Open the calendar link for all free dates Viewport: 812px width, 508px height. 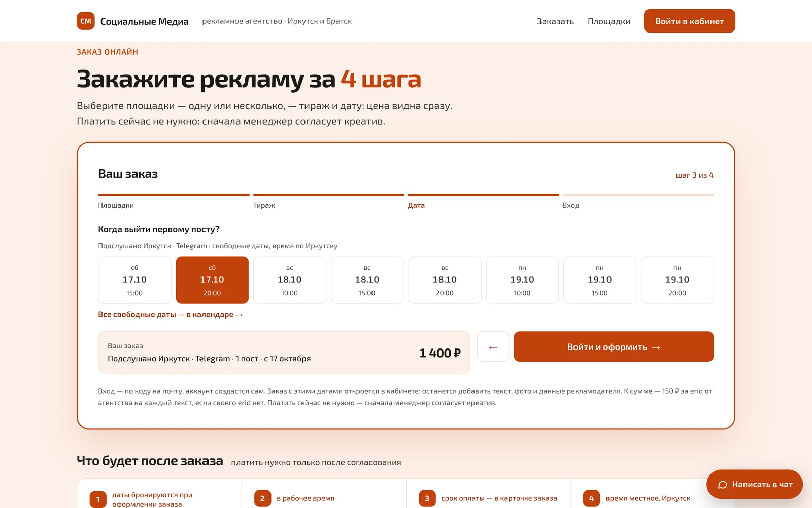tap(171, 315)
